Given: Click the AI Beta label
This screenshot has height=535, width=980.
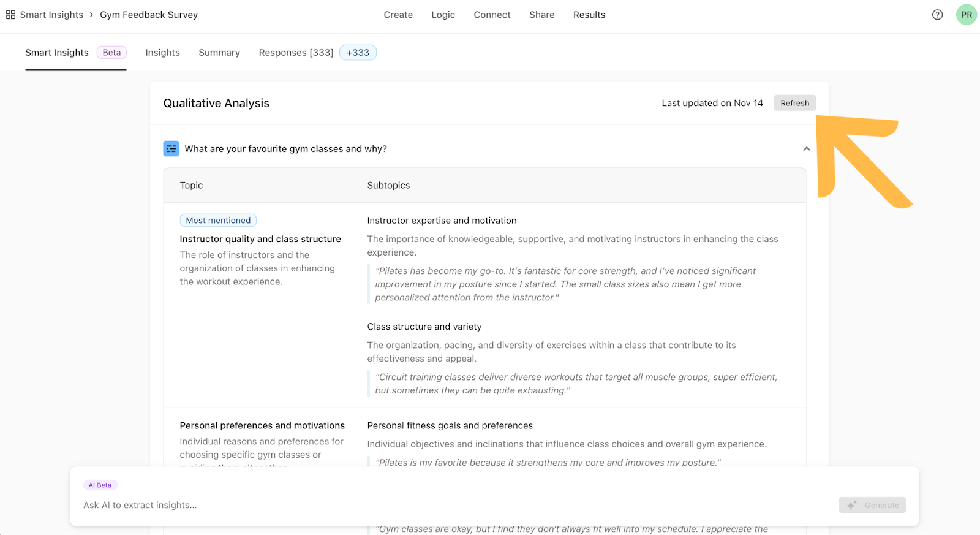Looking at the screenshot, I should pos(100,485).
